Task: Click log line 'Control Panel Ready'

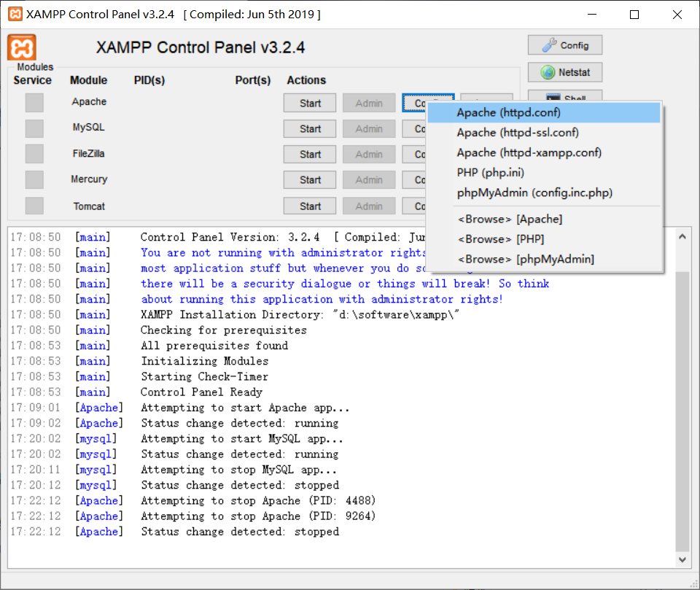Action: (x=201, y=392)
